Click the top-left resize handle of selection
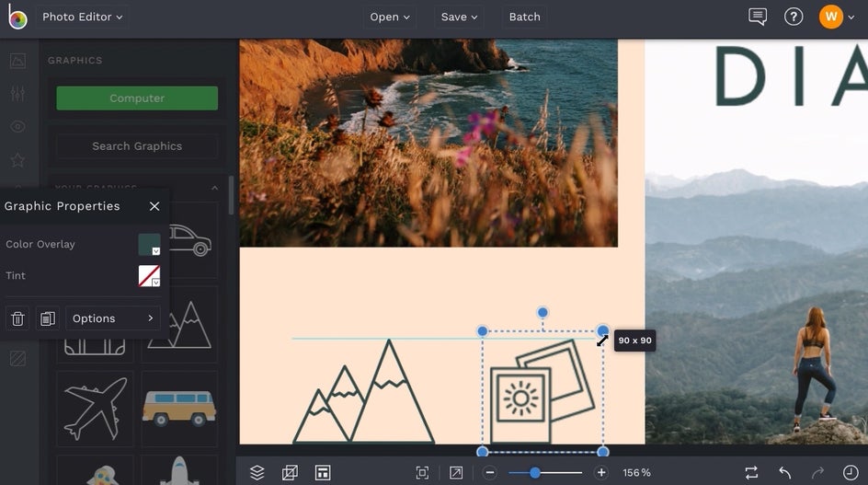 (482, 331)
